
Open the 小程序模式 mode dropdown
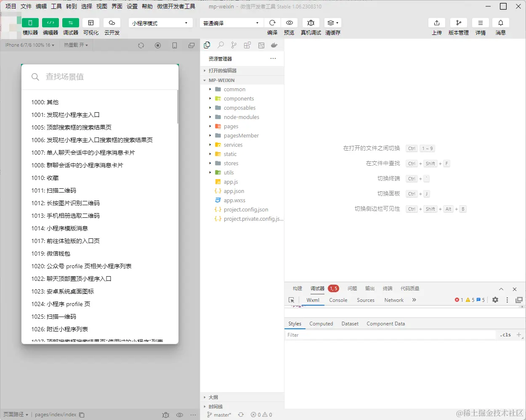click(x=160, y=23)
